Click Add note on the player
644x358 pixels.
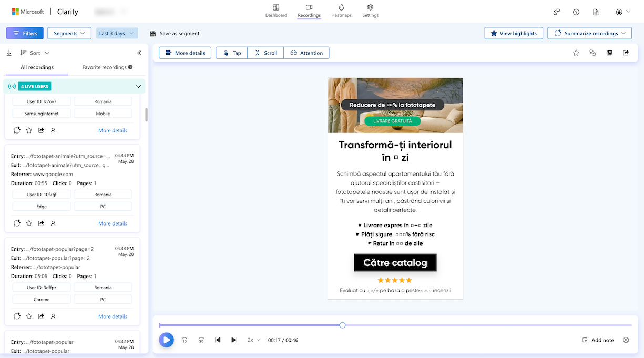click(x=598, y=340)
